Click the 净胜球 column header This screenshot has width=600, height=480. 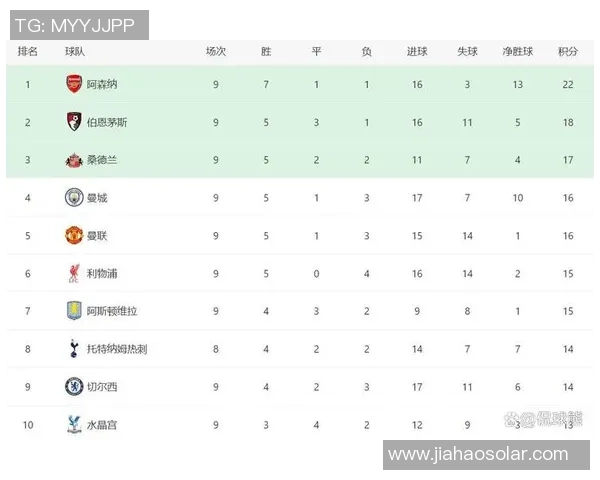(x=518, y=52)
